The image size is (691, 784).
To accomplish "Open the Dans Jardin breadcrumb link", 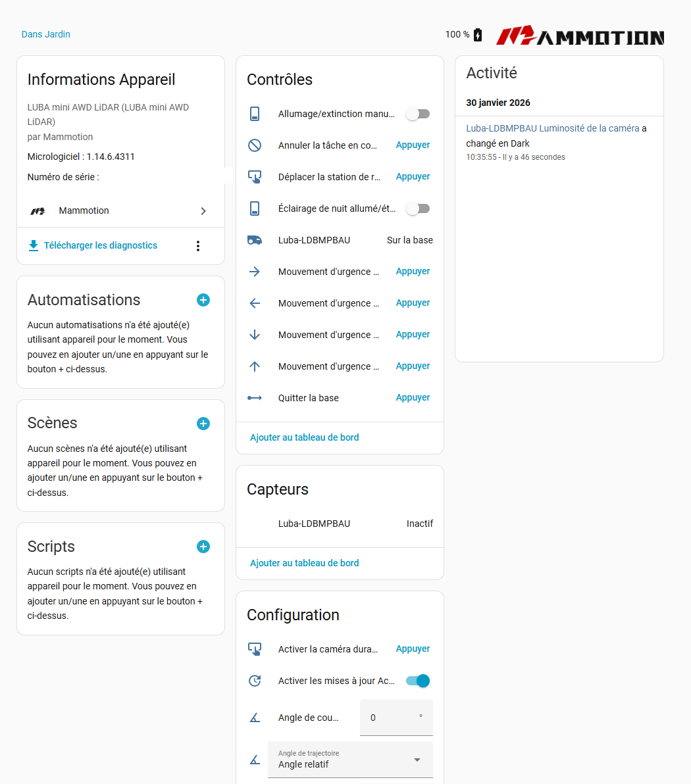I will click(45, 34).
